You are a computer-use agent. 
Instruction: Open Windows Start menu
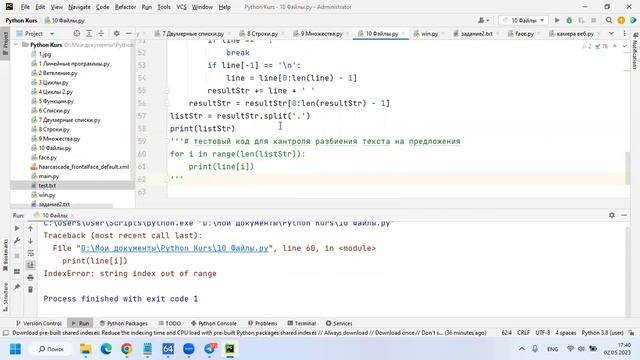(x=16, y=349)
